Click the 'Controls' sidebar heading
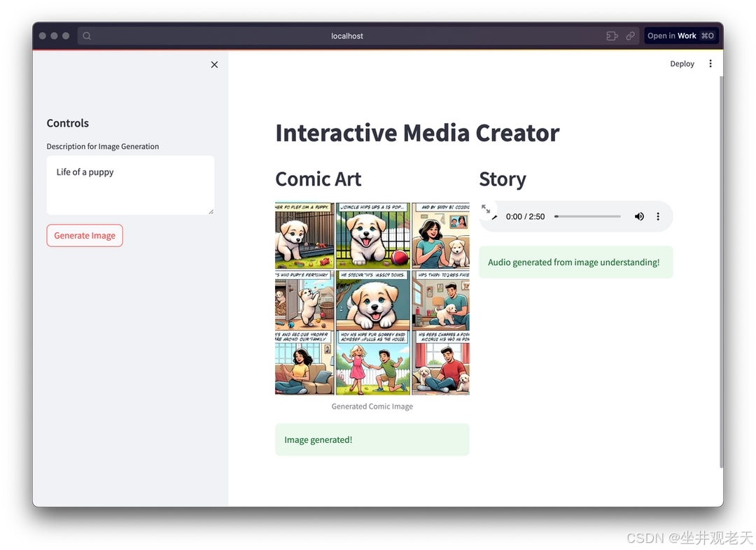 [67, 123]
